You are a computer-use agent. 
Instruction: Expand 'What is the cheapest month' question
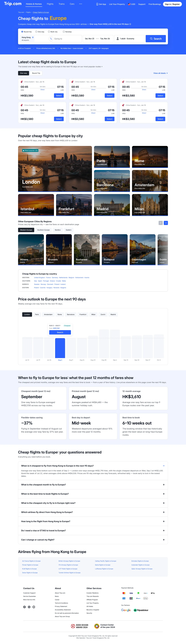point(93,484)
